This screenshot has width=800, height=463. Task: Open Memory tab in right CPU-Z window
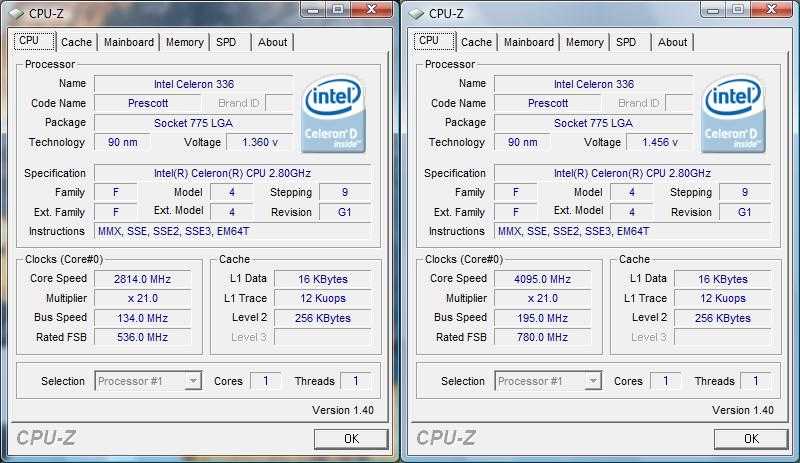click(584, 42)
